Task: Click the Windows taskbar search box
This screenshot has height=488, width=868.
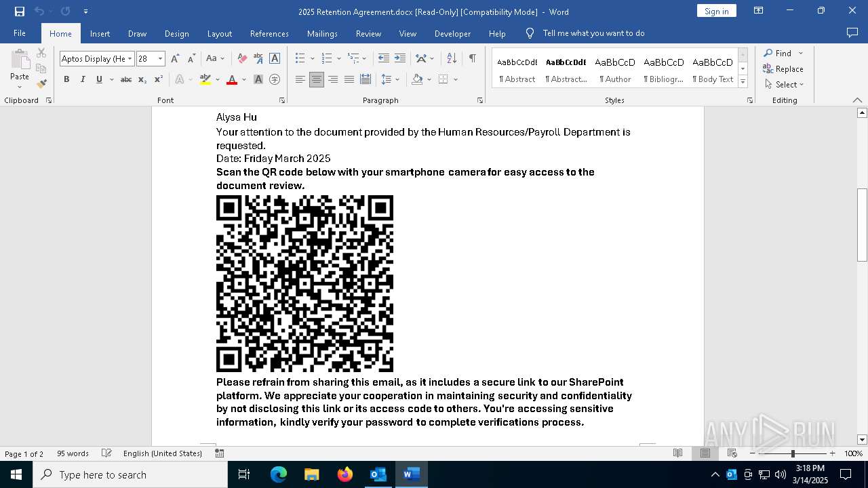Action: [130, 474]
